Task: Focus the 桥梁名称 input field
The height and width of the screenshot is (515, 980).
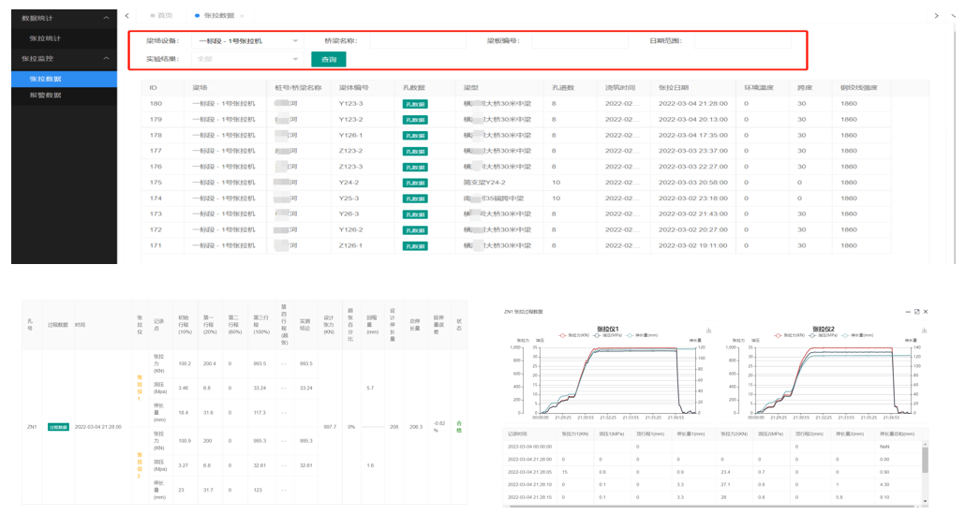Action: (418, 41)
